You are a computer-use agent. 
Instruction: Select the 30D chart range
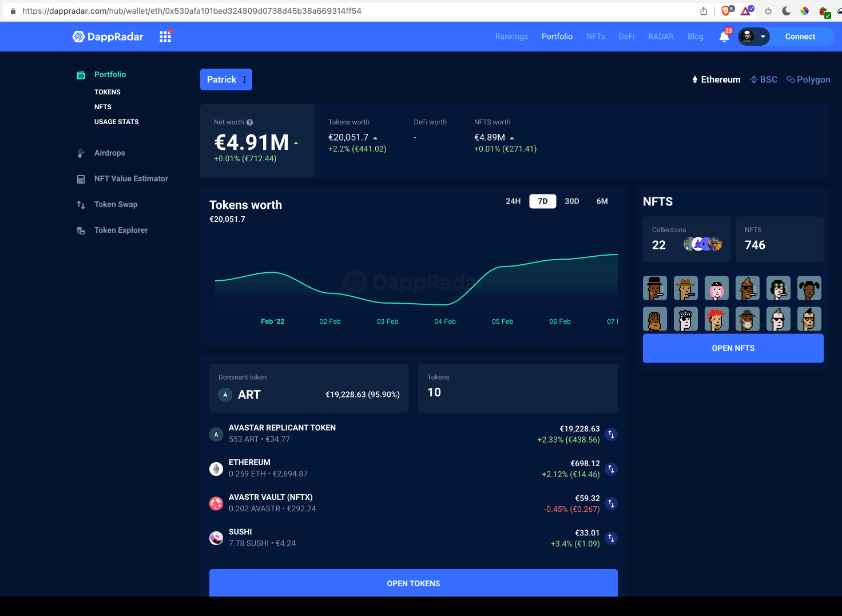click(x=572, y=201)
